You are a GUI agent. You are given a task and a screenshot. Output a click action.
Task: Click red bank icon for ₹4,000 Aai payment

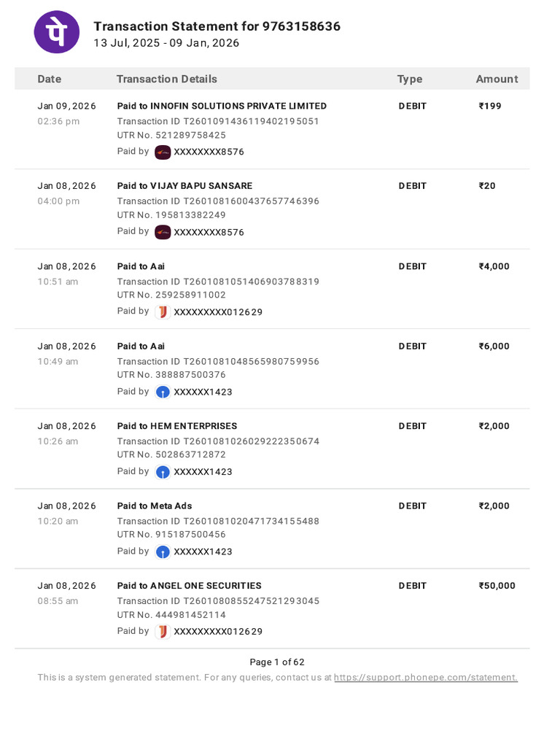coord(163,312)
